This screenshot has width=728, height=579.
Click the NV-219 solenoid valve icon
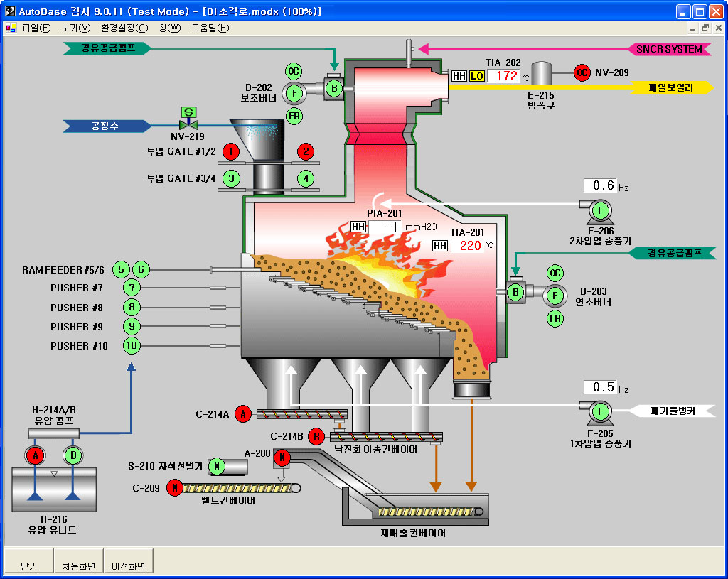click(188, 124)
